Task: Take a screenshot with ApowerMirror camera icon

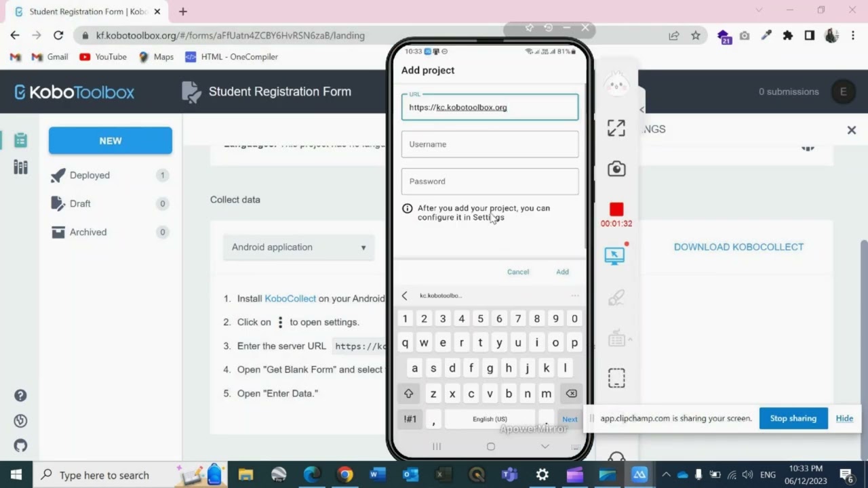Action: click(x=616, y=169)
